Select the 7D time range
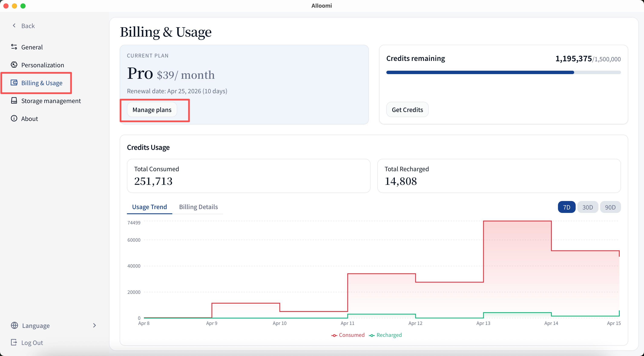Screen dimensions: 644x356 566,207
